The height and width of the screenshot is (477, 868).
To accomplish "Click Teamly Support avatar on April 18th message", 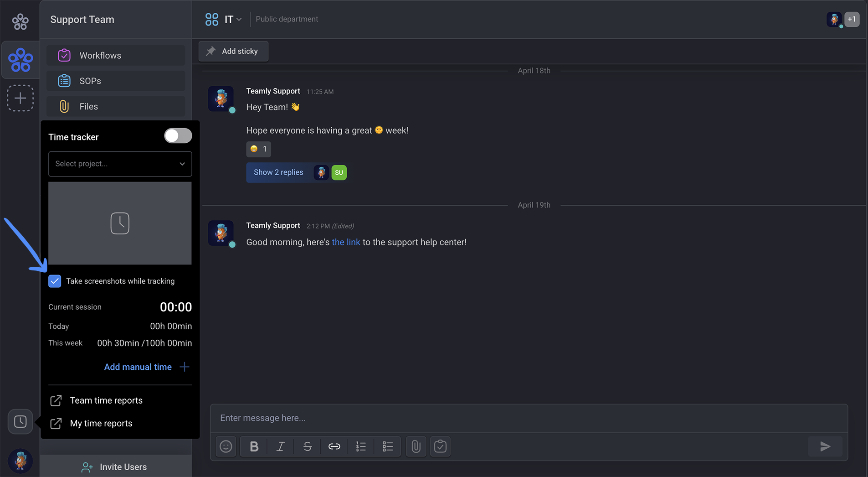I will (x=221, y=99).
